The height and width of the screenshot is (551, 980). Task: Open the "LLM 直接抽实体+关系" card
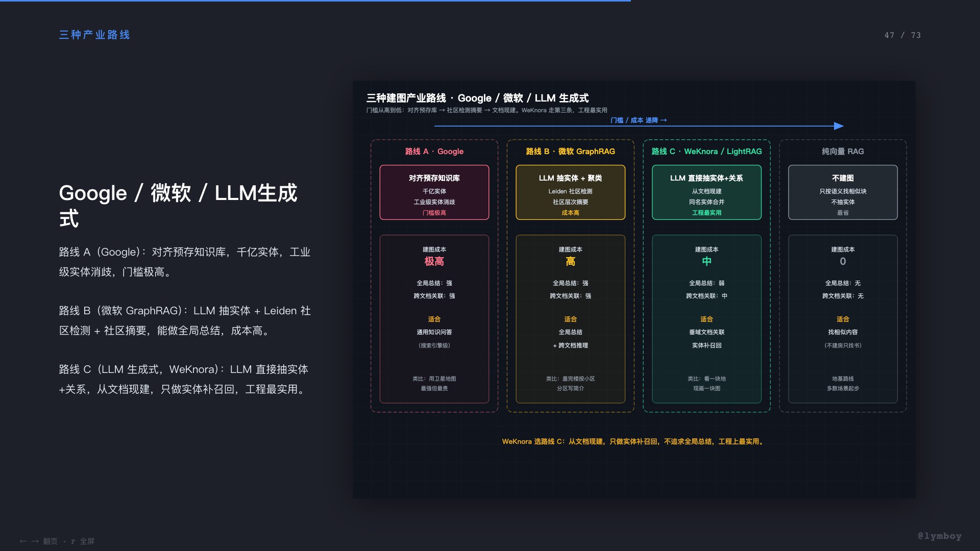click(706, 192)
